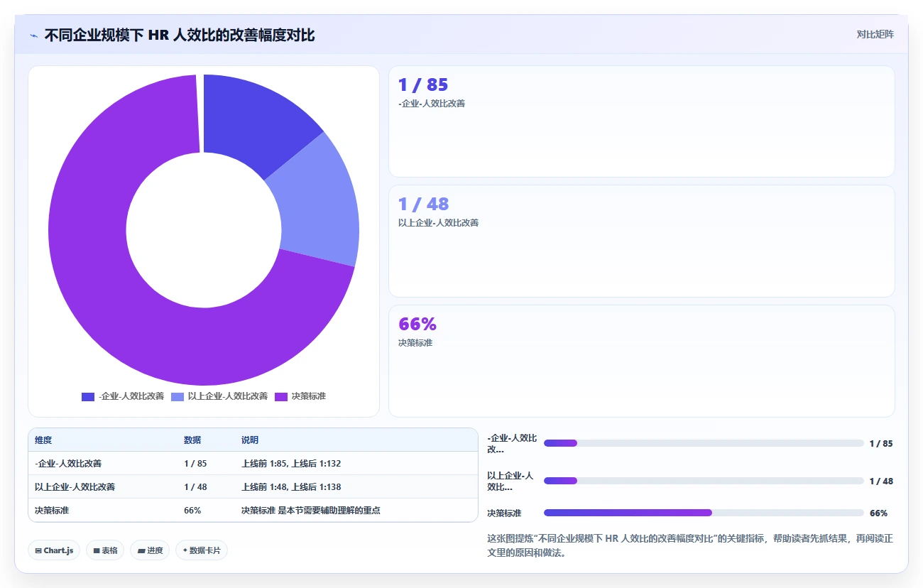Viewport: 923px width, 588px height.
Task: Click the purple legend color swatch
Action: [x=281, y=396]
